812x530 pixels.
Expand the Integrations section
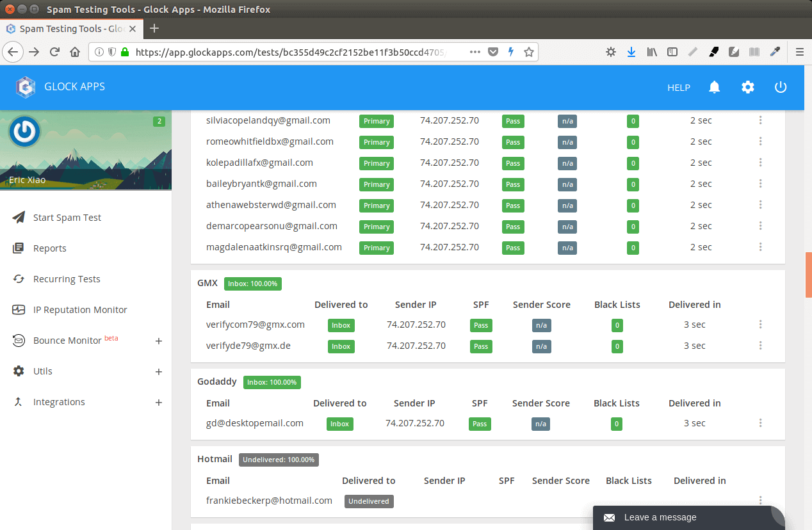158,402
